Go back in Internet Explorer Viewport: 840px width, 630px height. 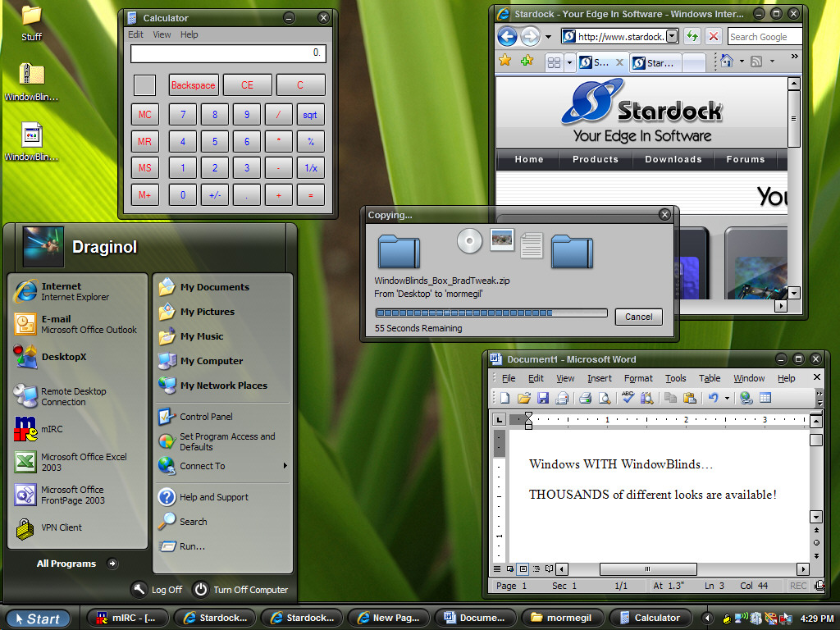(x=507, y=36)
